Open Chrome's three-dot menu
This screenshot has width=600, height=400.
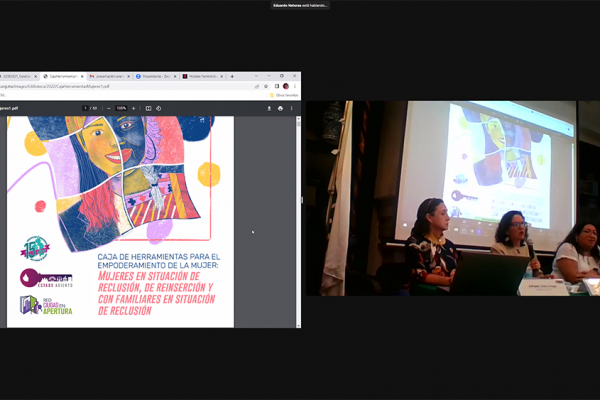point(295,86)
